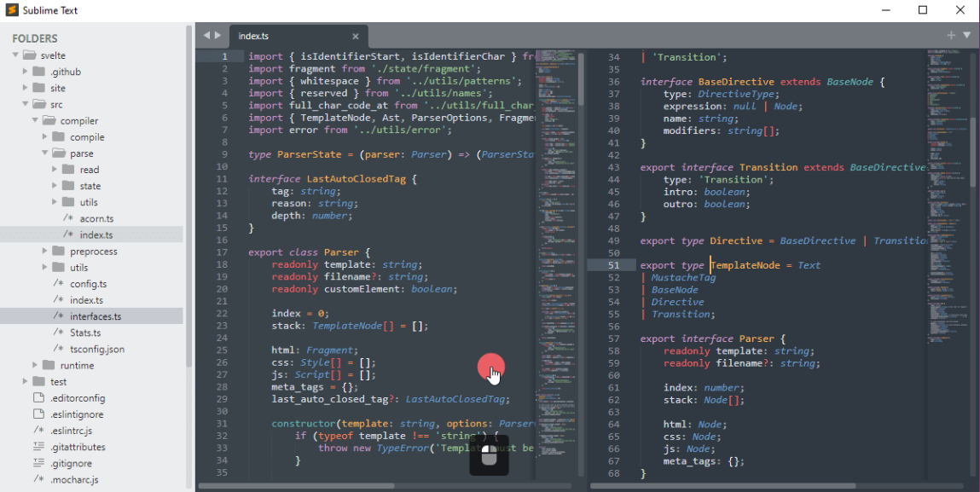The image size is (980, 492).
Task: Open the tab list dropdown arrow
Action: pos(966,35)
